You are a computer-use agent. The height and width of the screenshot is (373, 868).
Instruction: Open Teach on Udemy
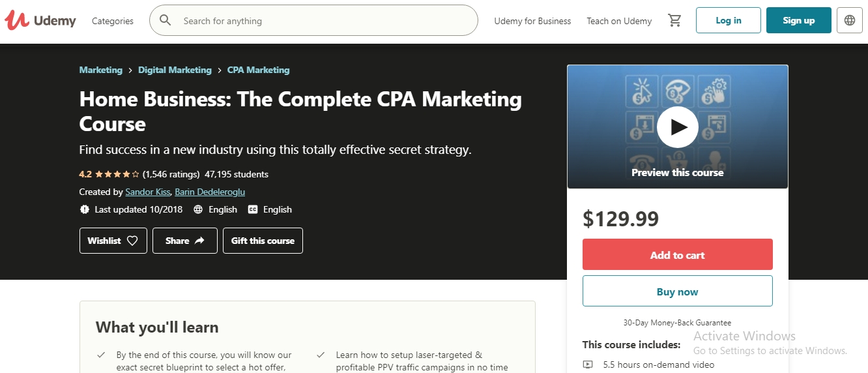pyautogui.click(x=619, y=21)
